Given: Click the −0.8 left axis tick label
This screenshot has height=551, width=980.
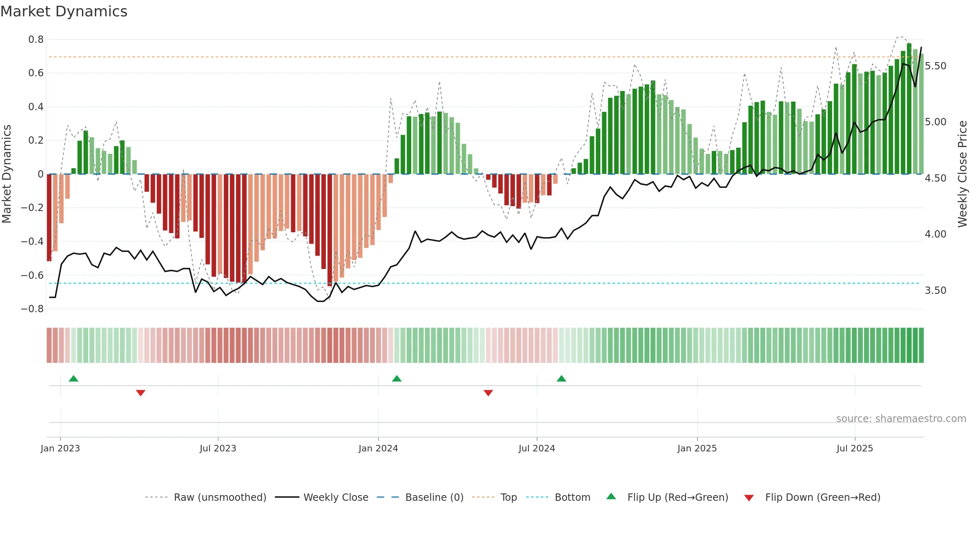Looking at the screenshot, I should click(32, 309).
